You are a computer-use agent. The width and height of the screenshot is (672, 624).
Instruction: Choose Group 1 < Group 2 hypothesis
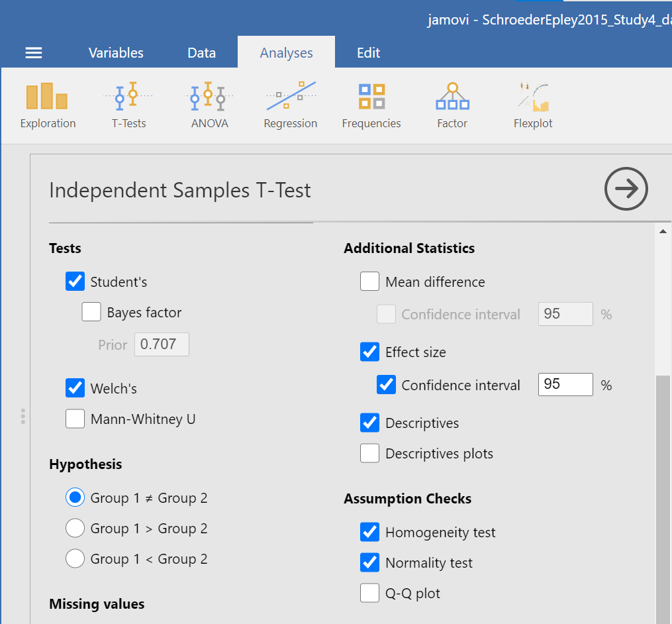[x=75, y=559]
